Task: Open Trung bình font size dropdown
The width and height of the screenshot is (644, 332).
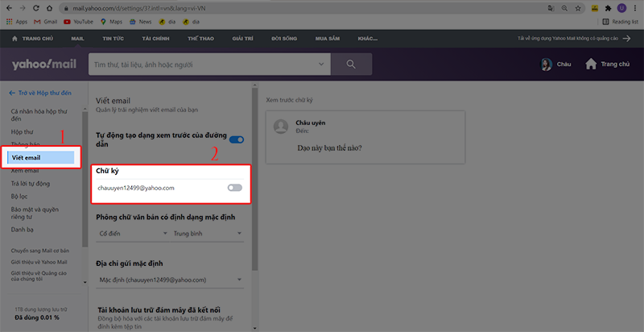Action: coord(208,234)
